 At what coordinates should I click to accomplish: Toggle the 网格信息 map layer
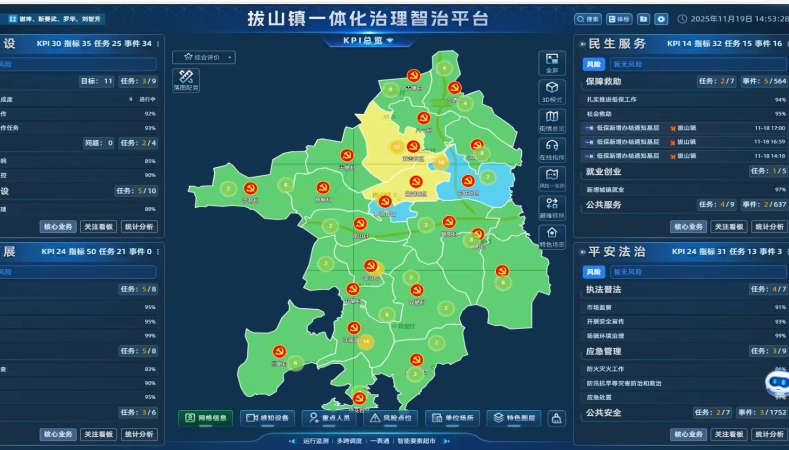tap(207, 418)
